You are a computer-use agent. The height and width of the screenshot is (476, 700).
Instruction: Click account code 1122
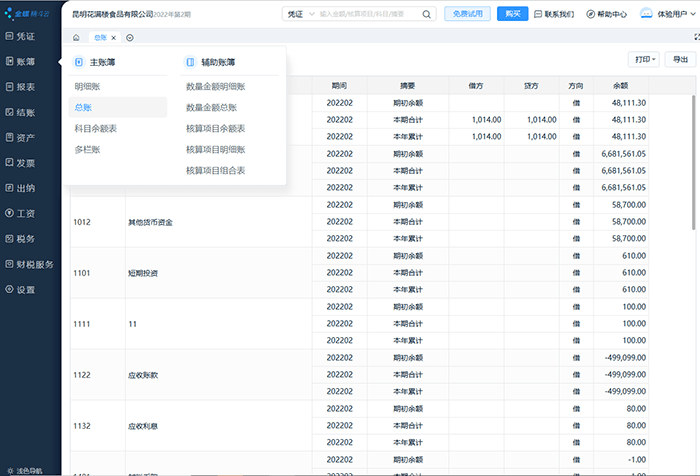[82, 375]
